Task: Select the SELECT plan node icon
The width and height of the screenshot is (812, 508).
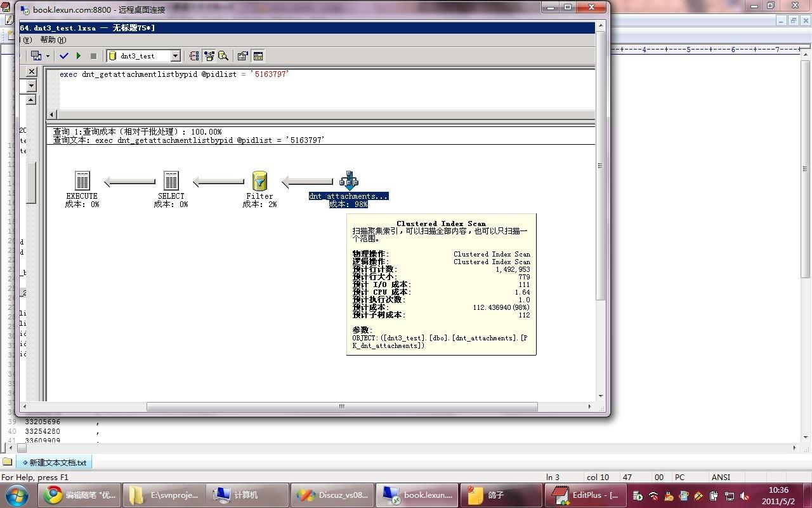Action: pos(171,181)
